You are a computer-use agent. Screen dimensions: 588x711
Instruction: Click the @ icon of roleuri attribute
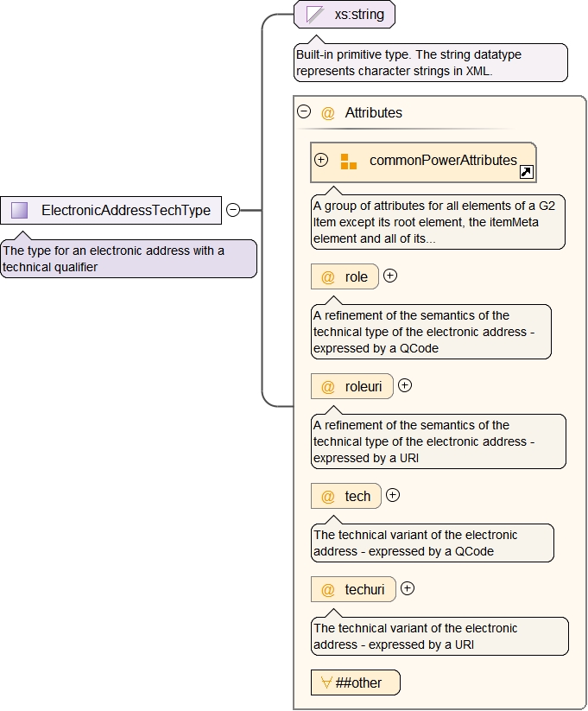[x=328, y=387]
